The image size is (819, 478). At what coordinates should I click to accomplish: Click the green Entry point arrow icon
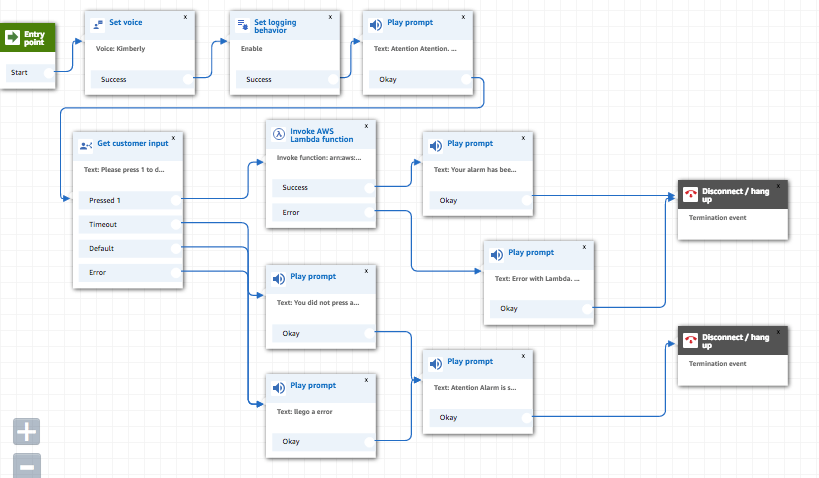click(x=12, y=38)
